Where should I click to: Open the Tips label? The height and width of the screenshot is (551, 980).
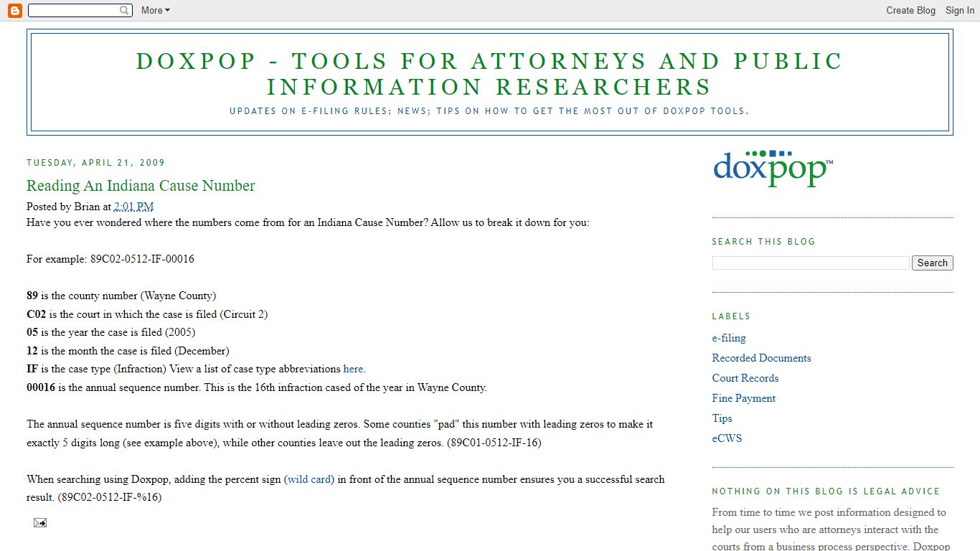point(722,418)
